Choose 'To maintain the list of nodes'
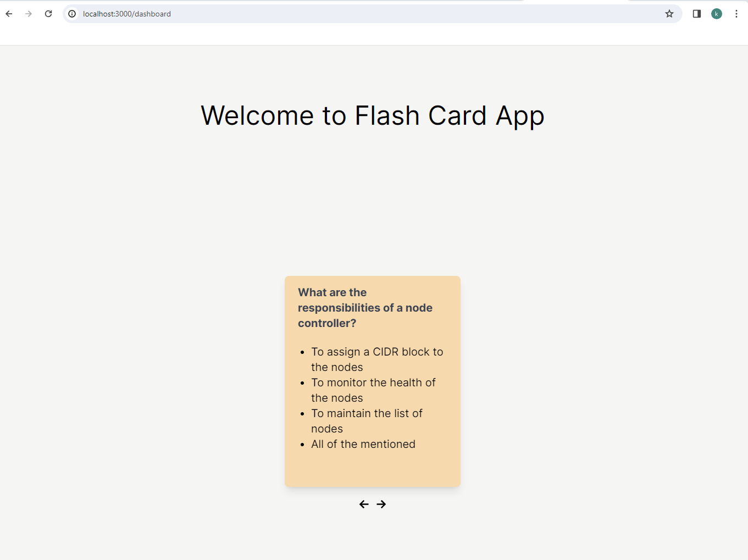Viewport: 748px width, 560px height. pos(367,420)
